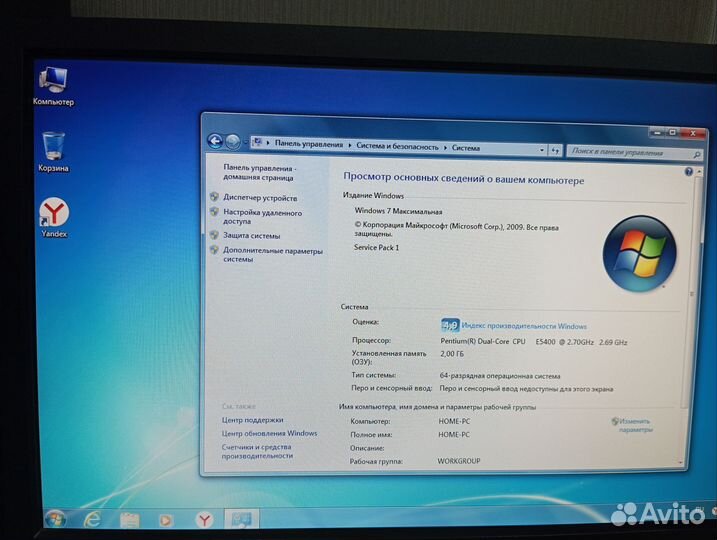The width and height of the screenshot is (717, 540).
Task: Open the Компьютер desktop icon
Action: coord(53,86)
